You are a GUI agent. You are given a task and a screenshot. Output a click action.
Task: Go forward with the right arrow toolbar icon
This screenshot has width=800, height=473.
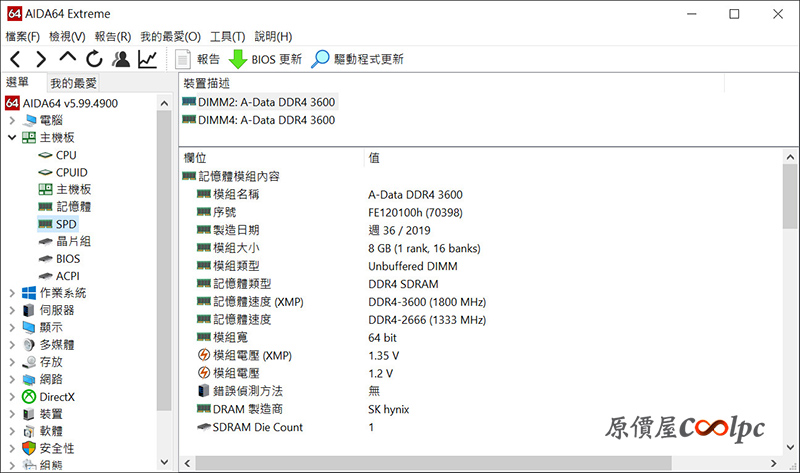tap(41, 60)
